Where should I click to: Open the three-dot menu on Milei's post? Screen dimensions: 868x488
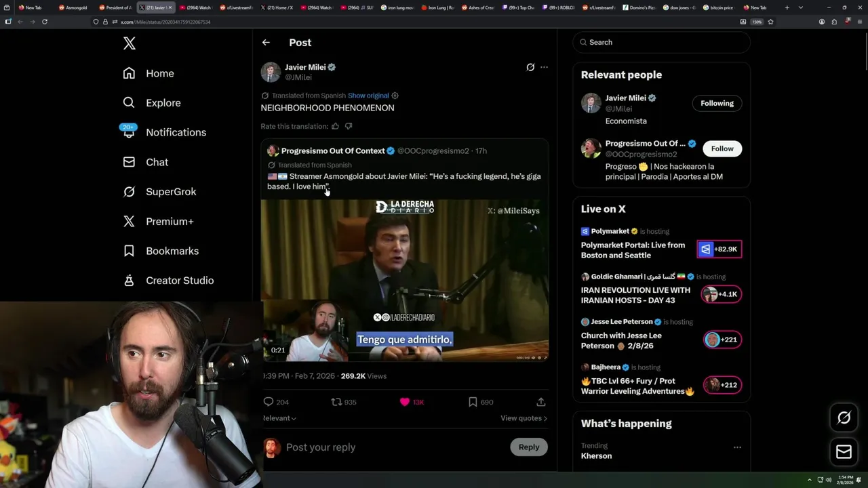(x=544, y=67)
